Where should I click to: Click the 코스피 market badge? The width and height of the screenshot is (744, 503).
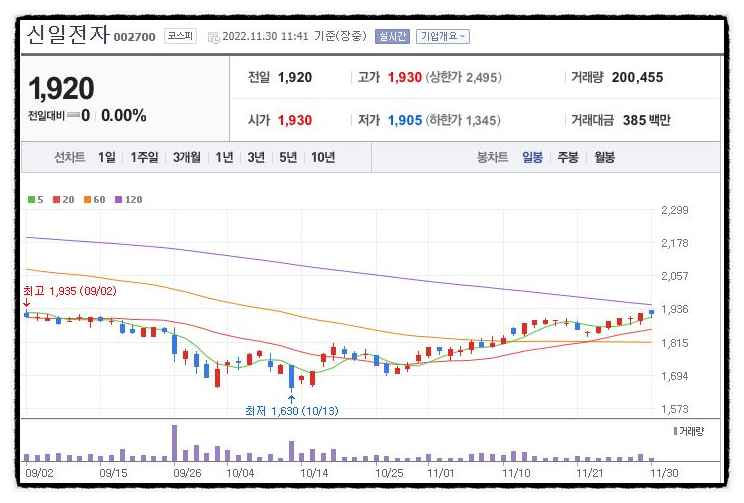[x=180, y=36]
